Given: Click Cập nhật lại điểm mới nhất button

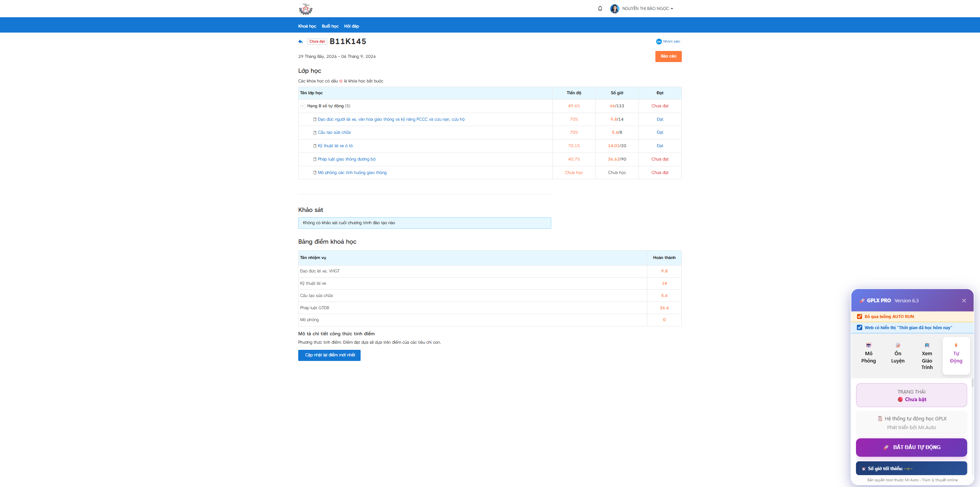Looking at the screenshot, I should point(329,355).
